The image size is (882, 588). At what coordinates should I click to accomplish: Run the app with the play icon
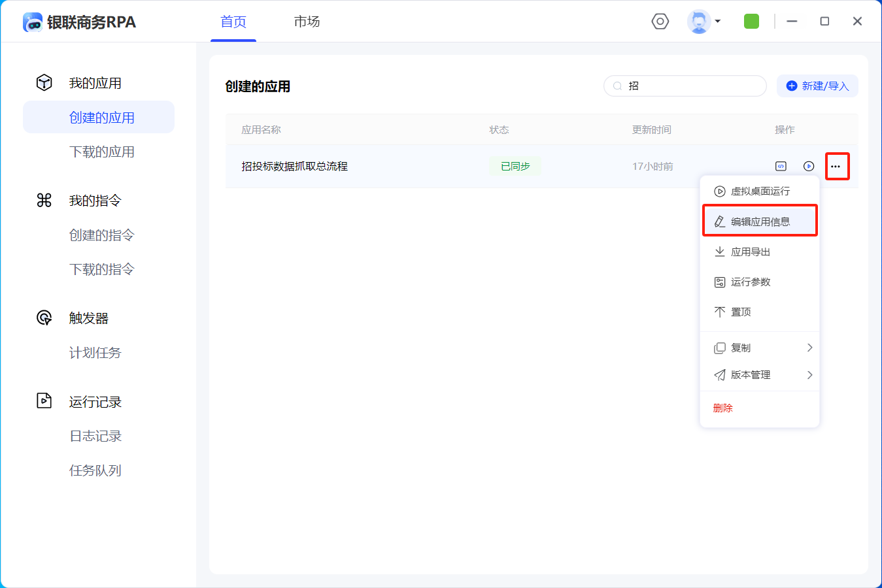(809, 167)
